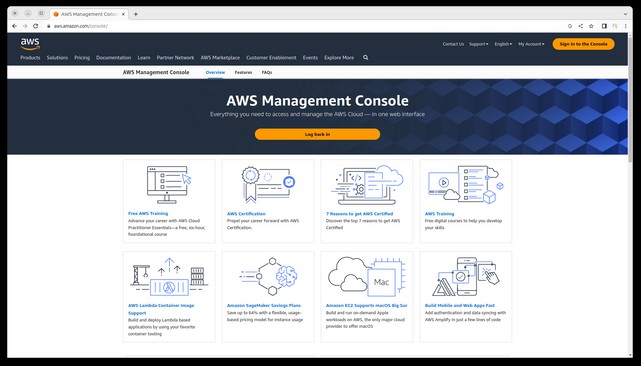Screen dimensions: 641x366
Task: Switch to the FAQs tab
Action: tap(267, 72)
